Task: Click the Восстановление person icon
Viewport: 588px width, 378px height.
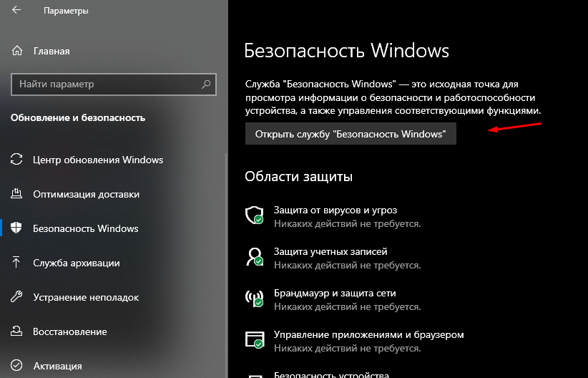Action: click(17, 331)
